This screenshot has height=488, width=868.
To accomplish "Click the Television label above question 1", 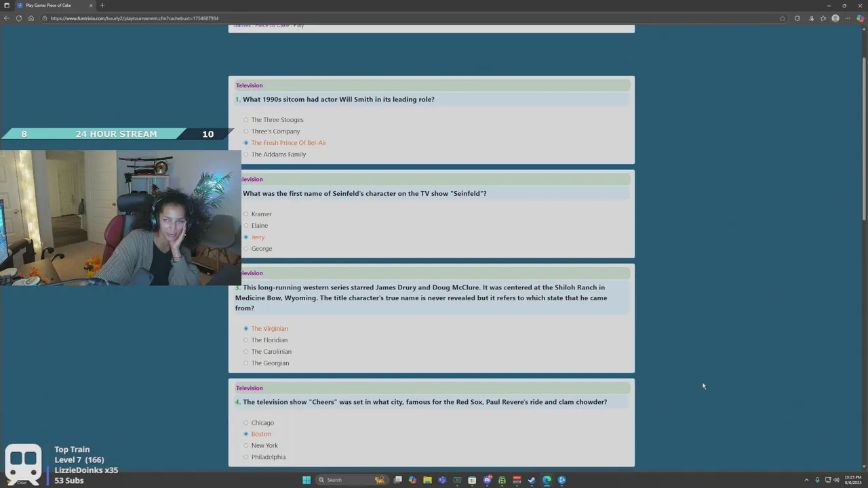I will pyautogui.click(x=249, y=85).
